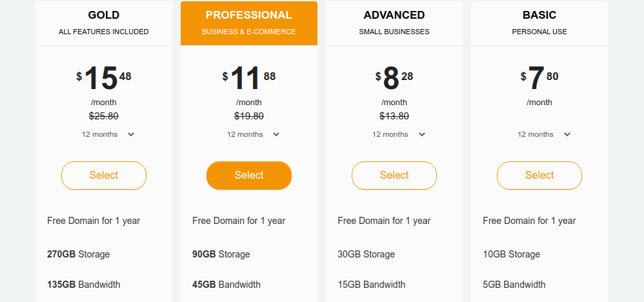Click the Basic plan $7.80 price
This screenshot has height=302, width=644.
tap(539, 79)
